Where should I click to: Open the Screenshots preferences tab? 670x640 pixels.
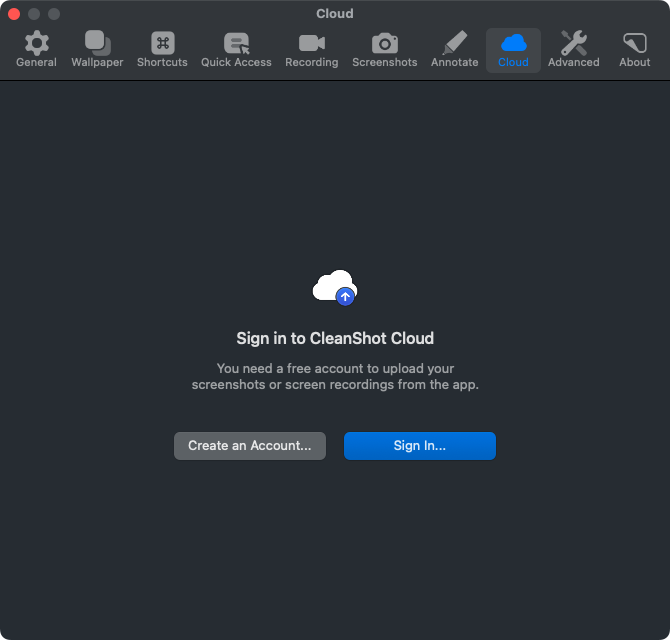[x=385, y=50]
